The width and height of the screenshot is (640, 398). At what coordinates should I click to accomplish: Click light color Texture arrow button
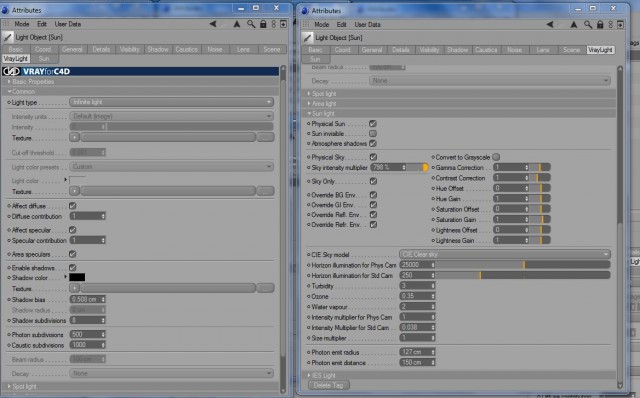tap(74, 191)
